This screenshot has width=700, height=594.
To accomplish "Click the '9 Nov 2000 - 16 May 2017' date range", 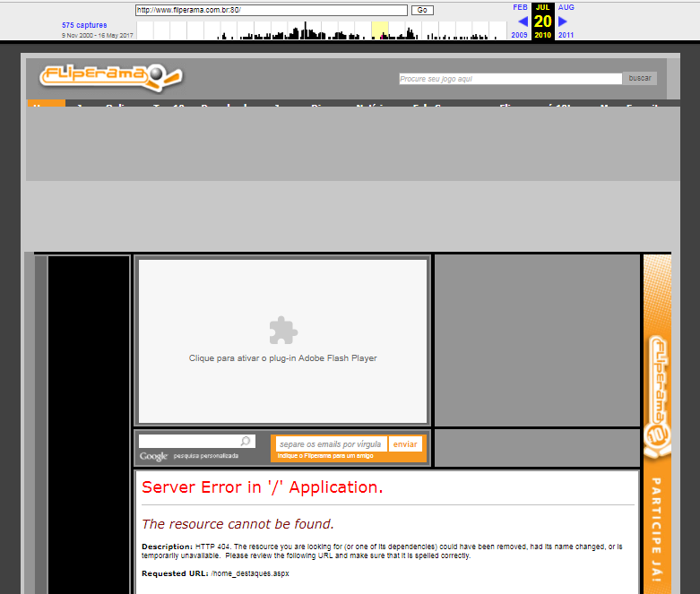I will pyautogui.click(x=98, y=35).
